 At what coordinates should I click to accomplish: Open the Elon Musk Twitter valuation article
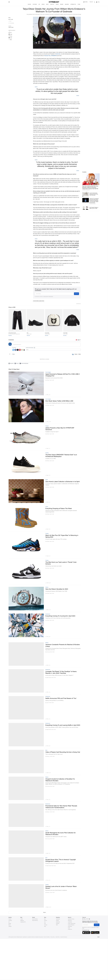[59, 401]
